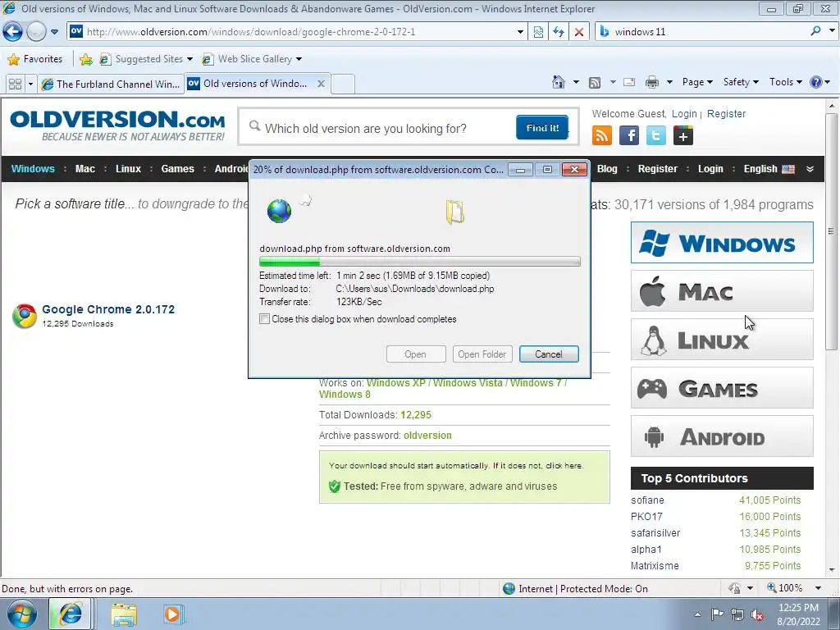The width and height of the screenshot is (840, 630).
Task: Click the Read Mail icon
Action: click(629, 82)
